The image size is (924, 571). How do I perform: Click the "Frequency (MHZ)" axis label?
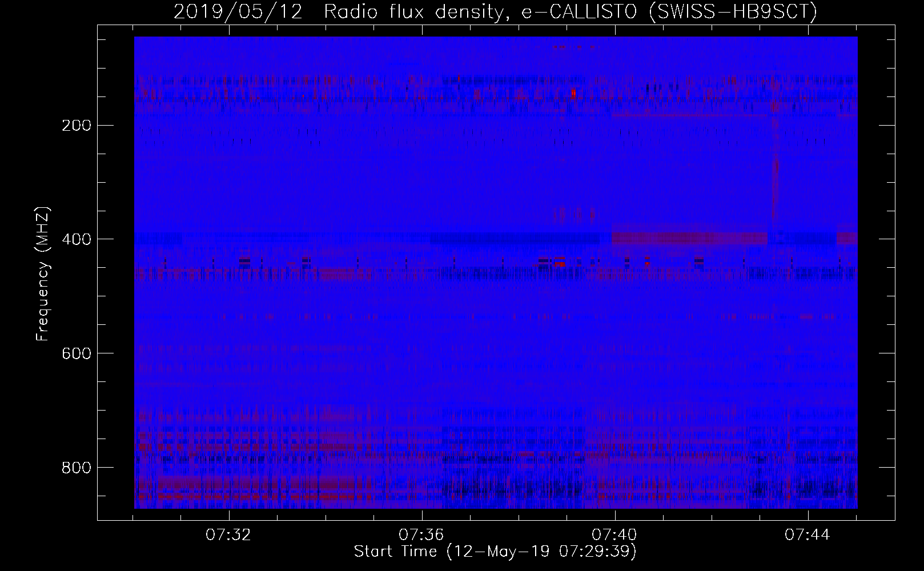coord(43,274)
